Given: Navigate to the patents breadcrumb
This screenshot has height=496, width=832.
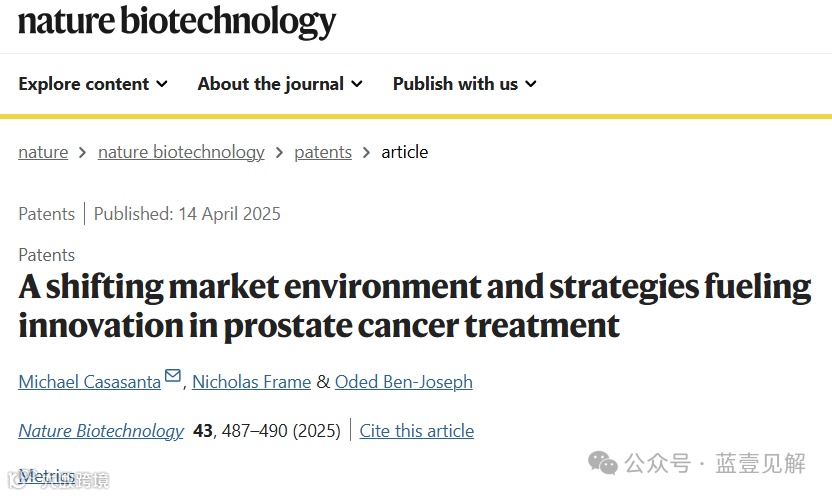Looking at the screenshot, I should (x=323, y=152).
